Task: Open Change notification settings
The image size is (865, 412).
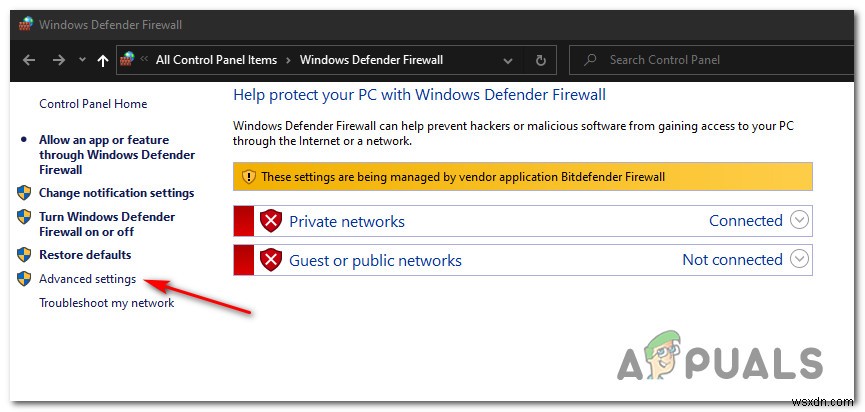Action: click(x=116, y=193)
